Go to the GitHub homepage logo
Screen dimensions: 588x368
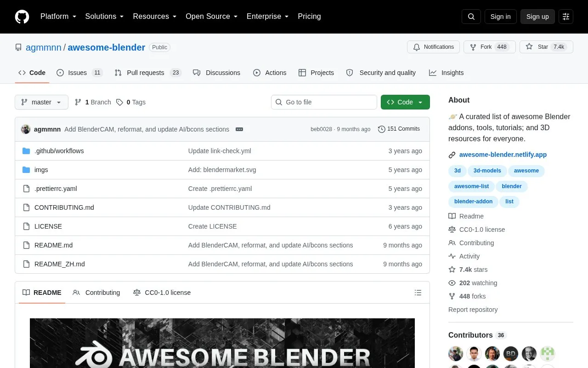pyautogui.click(x=22, y=17)
